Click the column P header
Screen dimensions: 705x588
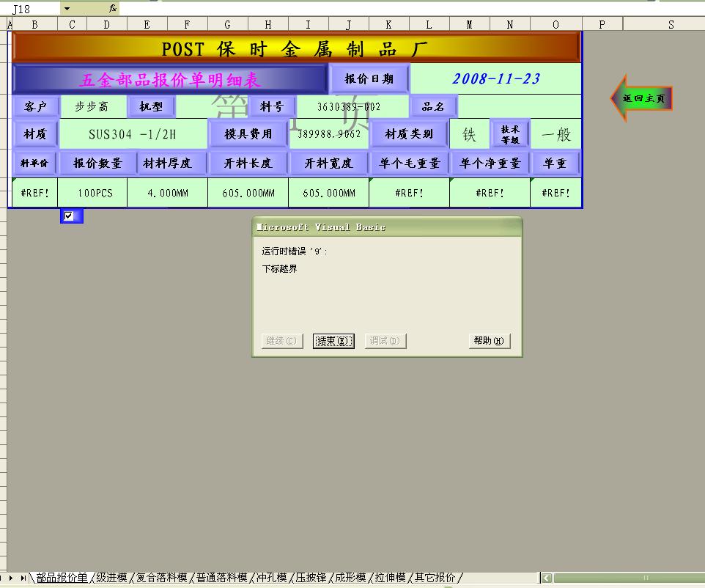pyautogui.click(x=602, y=25)
